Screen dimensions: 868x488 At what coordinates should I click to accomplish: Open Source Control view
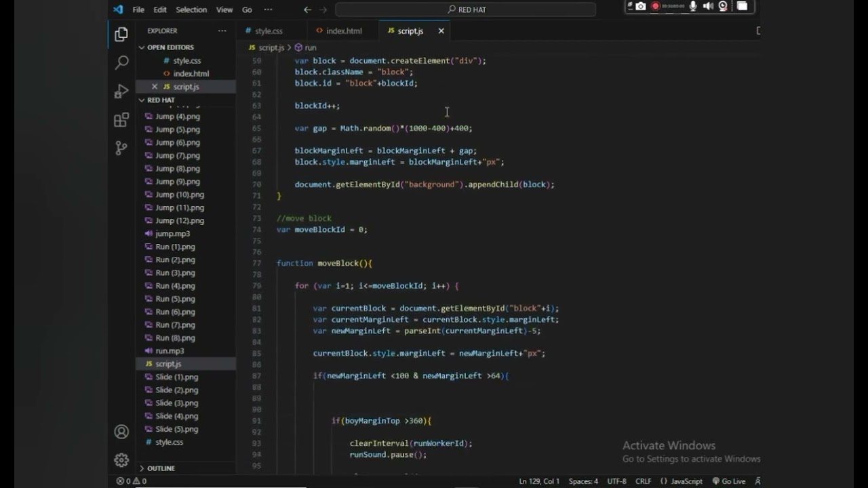point(121,148)
